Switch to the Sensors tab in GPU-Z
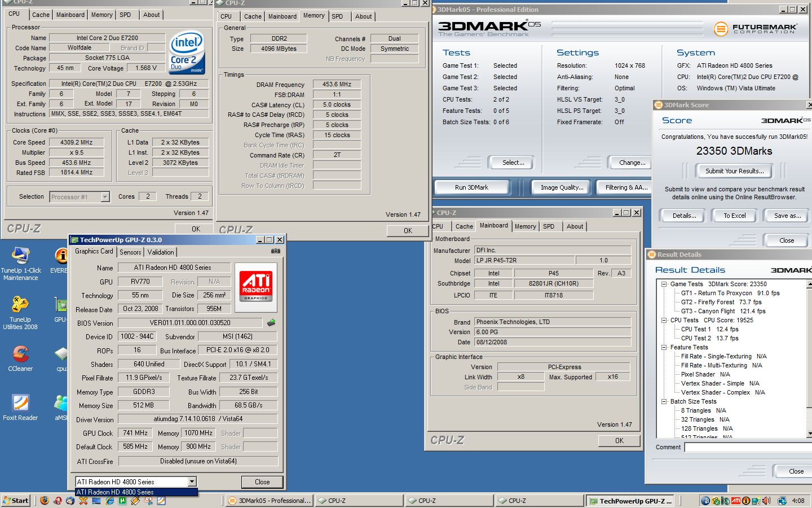 [130, 252]
